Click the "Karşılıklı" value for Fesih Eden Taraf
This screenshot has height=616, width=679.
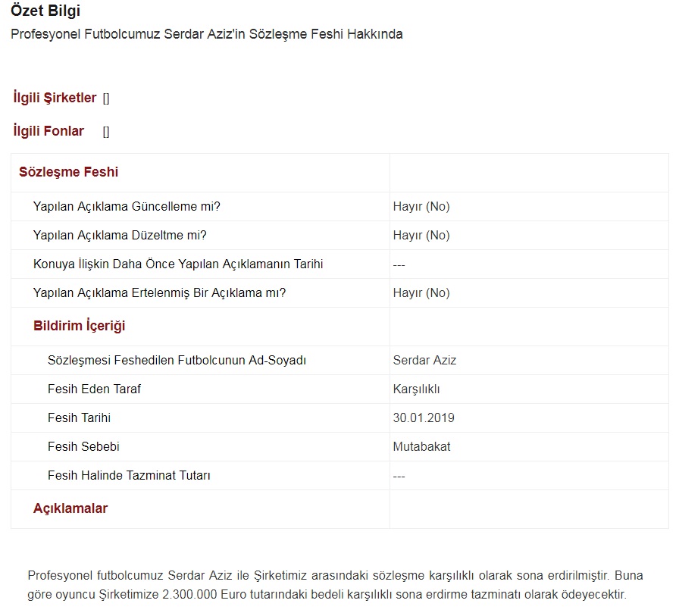pos(416,389)
